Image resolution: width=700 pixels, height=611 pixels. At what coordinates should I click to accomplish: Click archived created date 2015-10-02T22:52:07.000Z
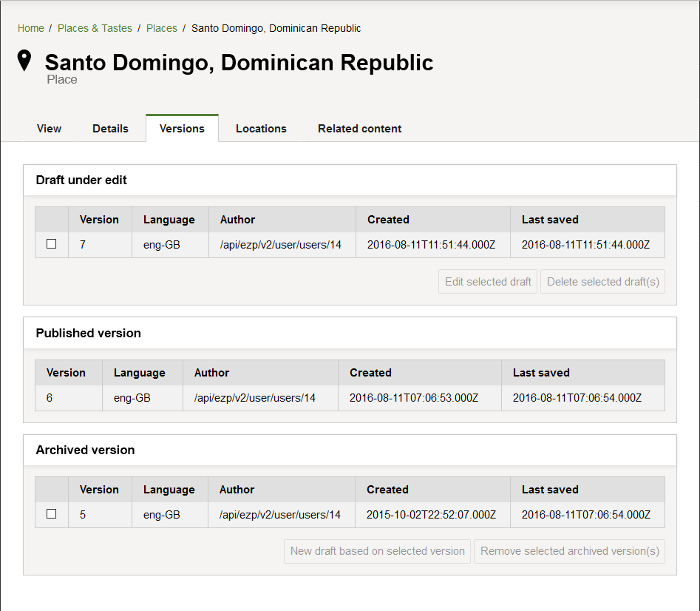click(x=431, y=515)
